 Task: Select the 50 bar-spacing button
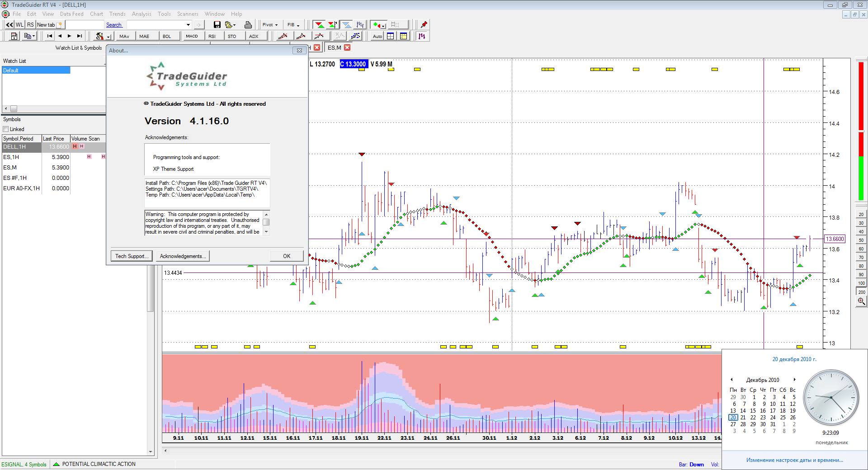[x=861, y=240]
